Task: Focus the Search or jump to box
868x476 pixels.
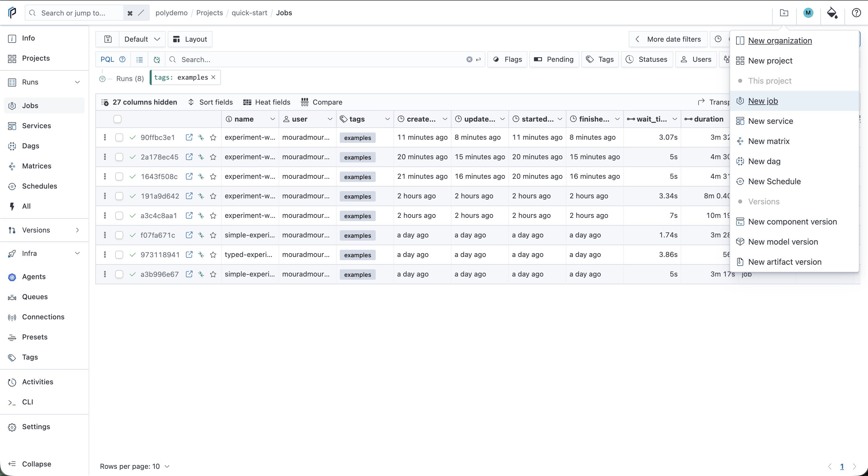Action: 75,13
